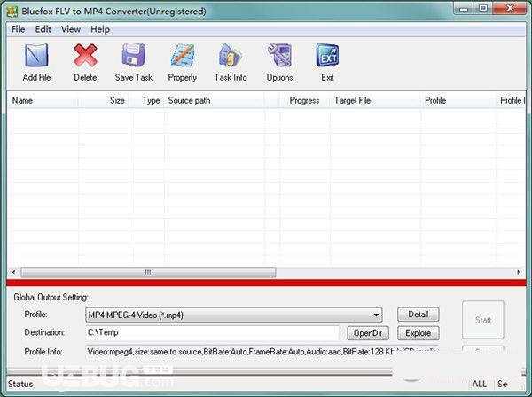Viewport: 532px width, 397px height.
Task: Maximize the converter window
Action: (x=483, y=9)
